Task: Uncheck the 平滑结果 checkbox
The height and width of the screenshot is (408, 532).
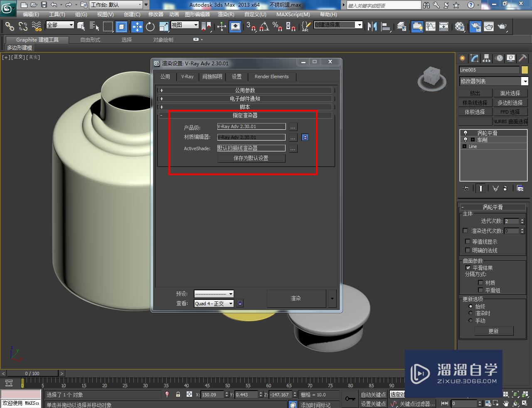Action: click(x=468, y=267)
